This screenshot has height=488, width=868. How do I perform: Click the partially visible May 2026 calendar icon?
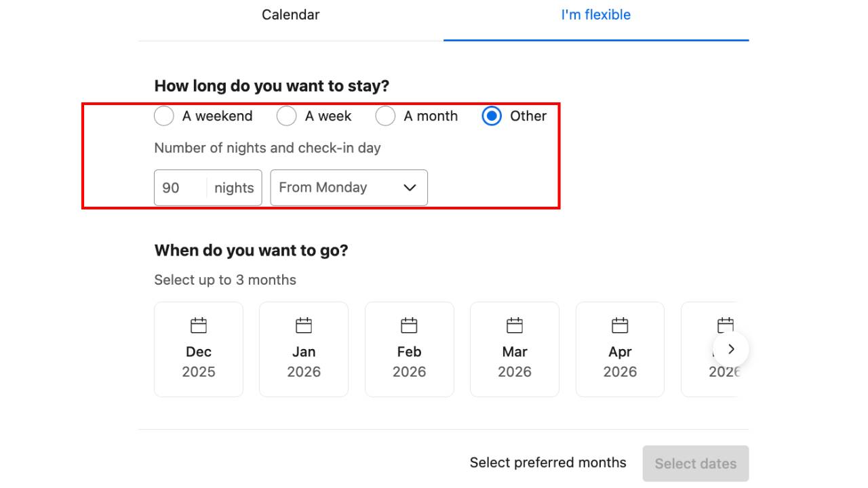pyautogui.click(x=725, y=325)
